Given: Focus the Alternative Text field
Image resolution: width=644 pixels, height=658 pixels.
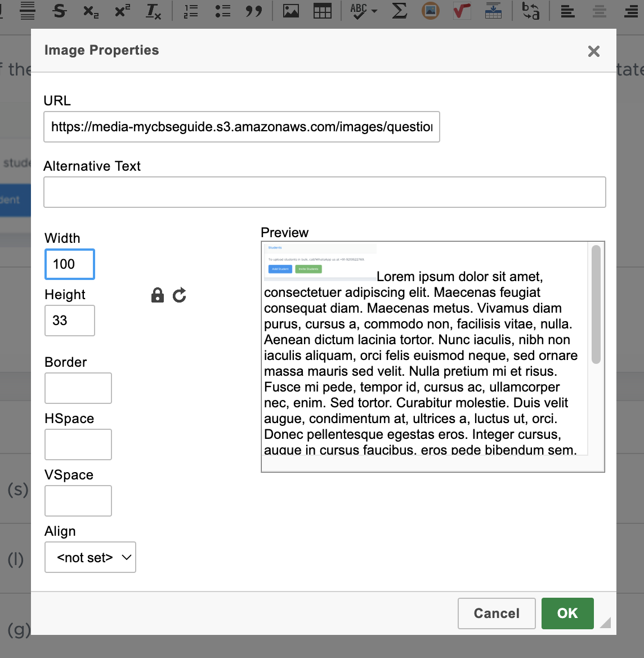Looking at the screenshot, I should pyautogui.click(x=324, y=192).
